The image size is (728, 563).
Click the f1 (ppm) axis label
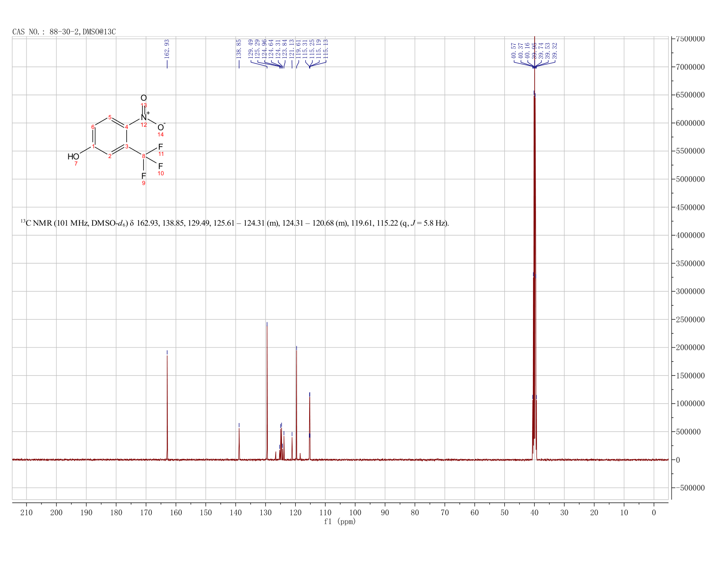340,521
